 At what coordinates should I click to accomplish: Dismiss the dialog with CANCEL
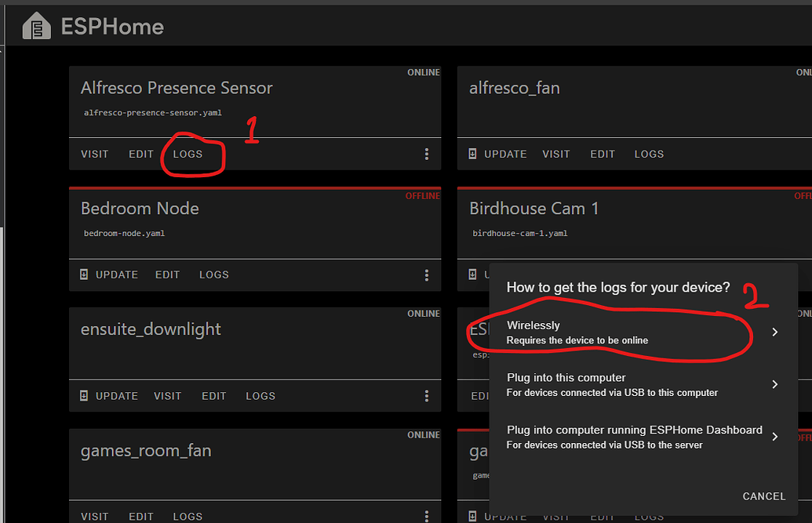(x=763, y=496)
